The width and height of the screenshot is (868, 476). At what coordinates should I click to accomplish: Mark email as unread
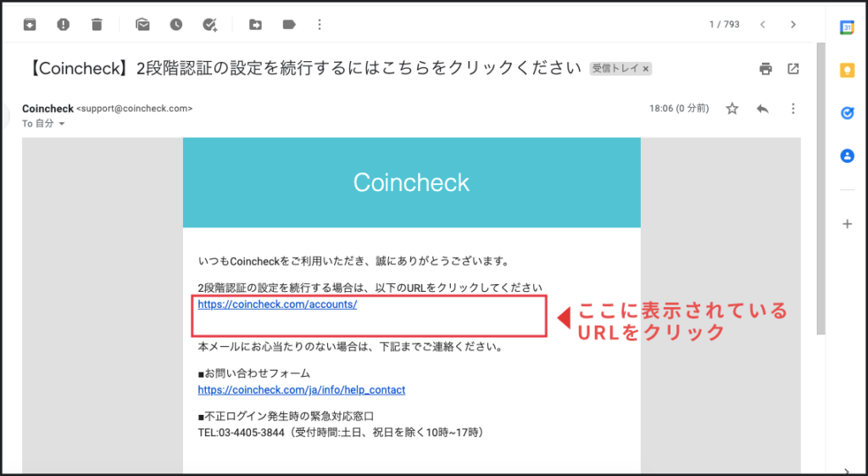pos(142,25)
